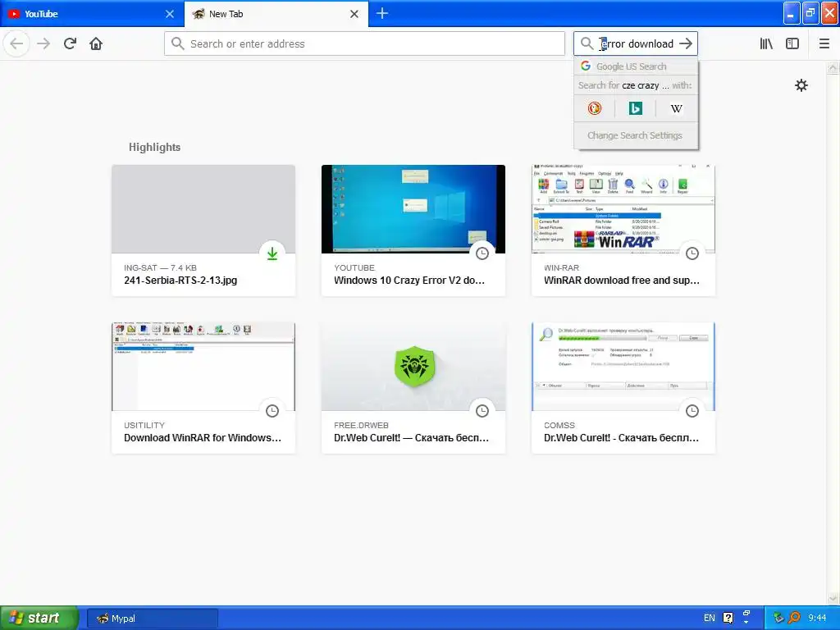The image size is (840, 630).
Task: Open new tab page settings gear
Action: 801,85
